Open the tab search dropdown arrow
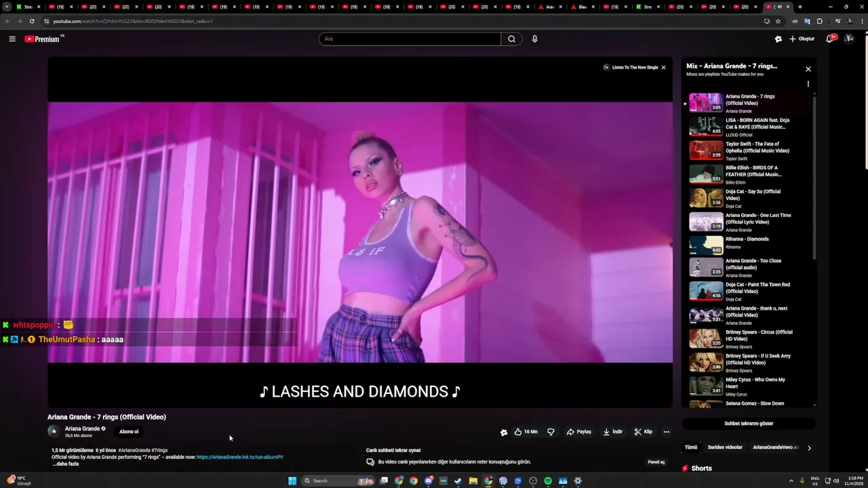868x488 pixels. coord(7,7)
